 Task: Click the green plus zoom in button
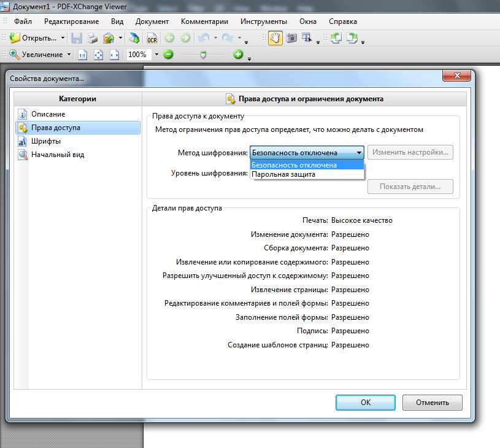pos(238,54)
